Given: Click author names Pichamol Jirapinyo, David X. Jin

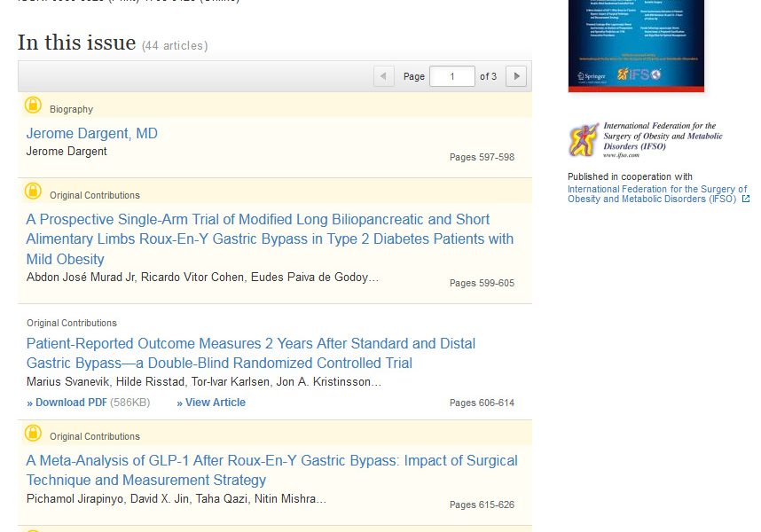Looking at the screenshot, I should pos(176,499).
